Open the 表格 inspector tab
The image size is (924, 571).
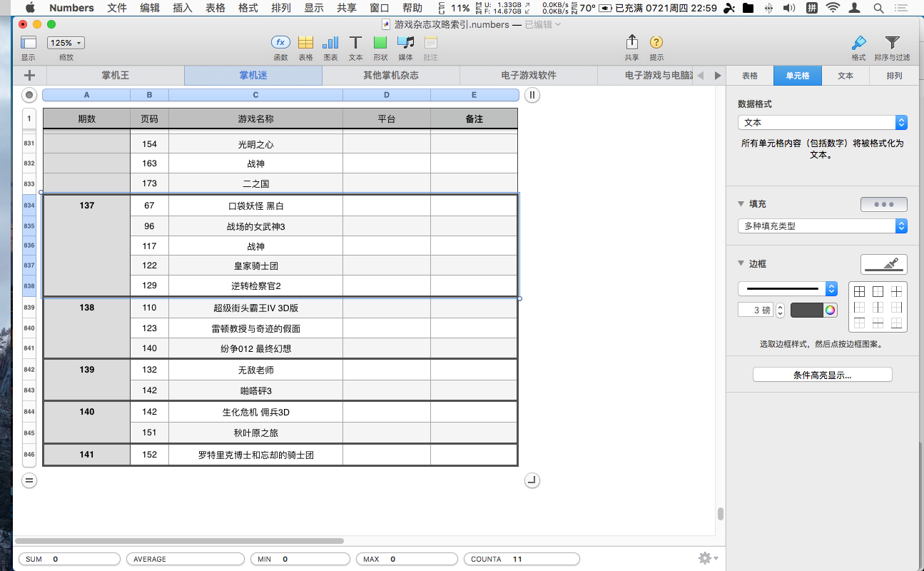(750, 76)
